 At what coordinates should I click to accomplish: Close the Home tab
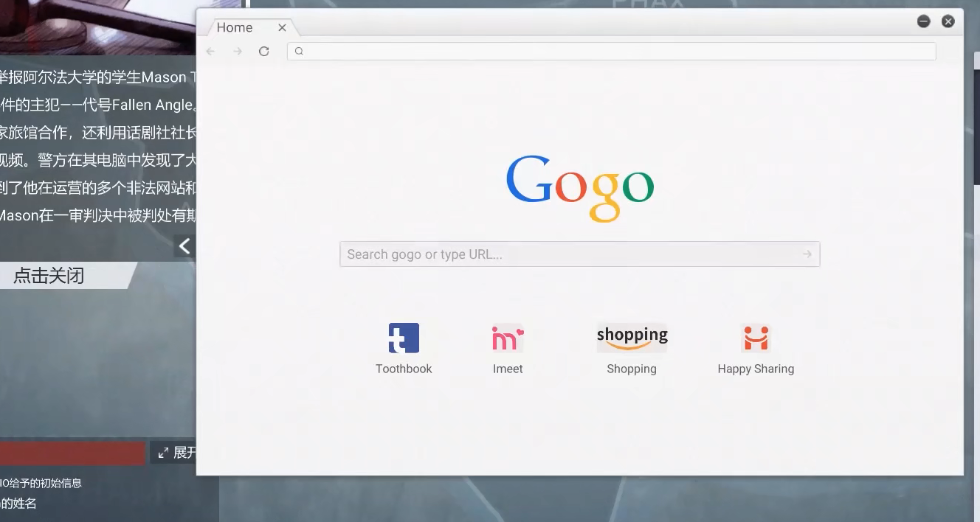coord(282,27)
